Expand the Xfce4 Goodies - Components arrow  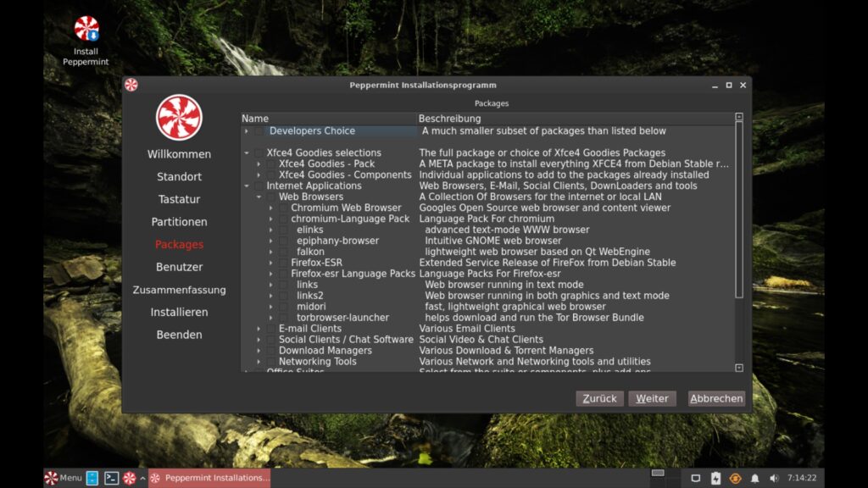(259, 175)
